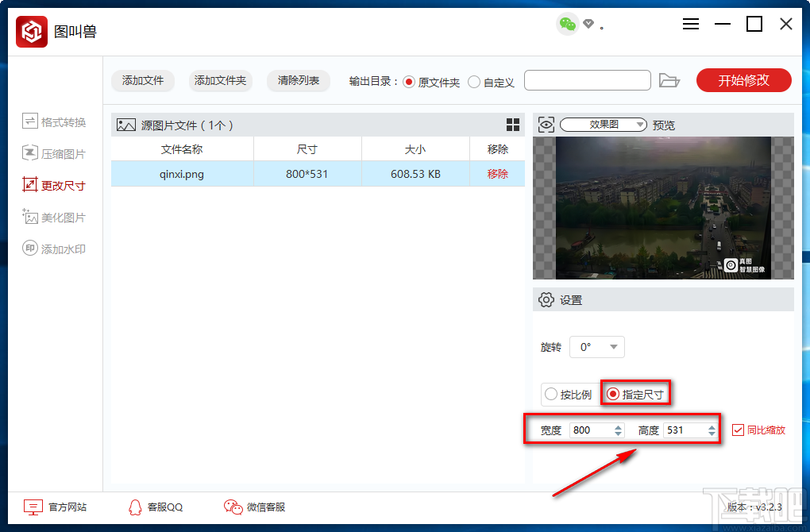Click the custom output path field
Screen dimensions: 810x532
[588, 80]
